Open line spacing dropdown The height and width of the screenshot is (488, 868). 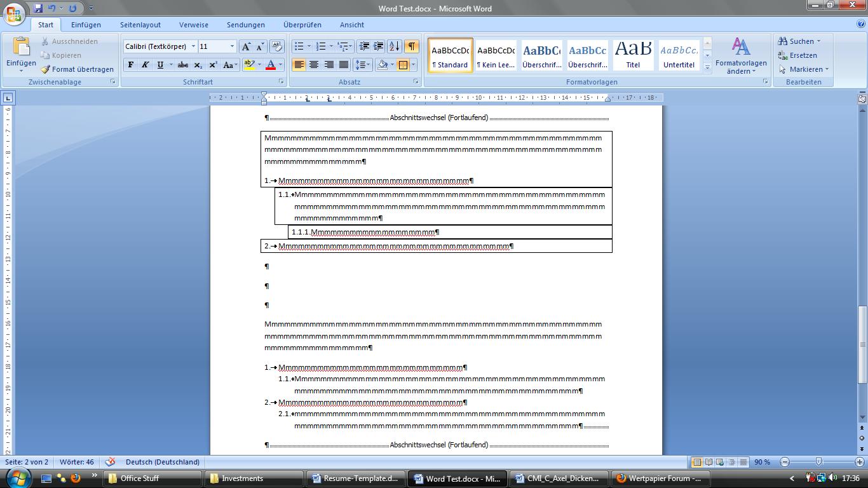362,65
